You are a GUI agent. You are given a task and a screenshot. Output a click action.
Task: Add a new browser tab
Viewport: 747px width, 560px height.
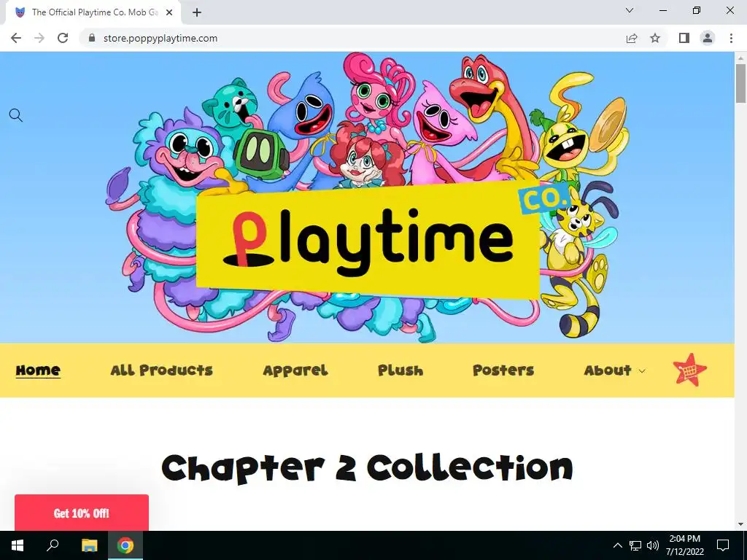point(197,12)
